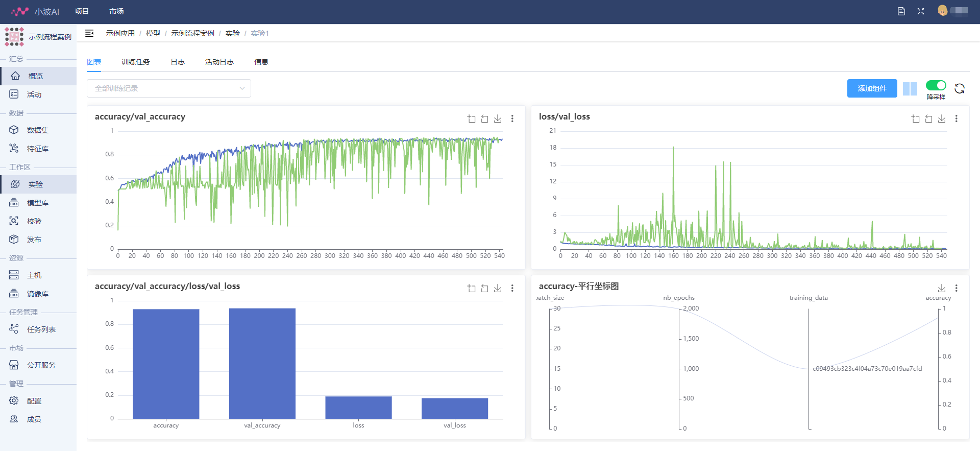Open 数据集 in sidebar
980x451 pixels.
coord(38,130)
